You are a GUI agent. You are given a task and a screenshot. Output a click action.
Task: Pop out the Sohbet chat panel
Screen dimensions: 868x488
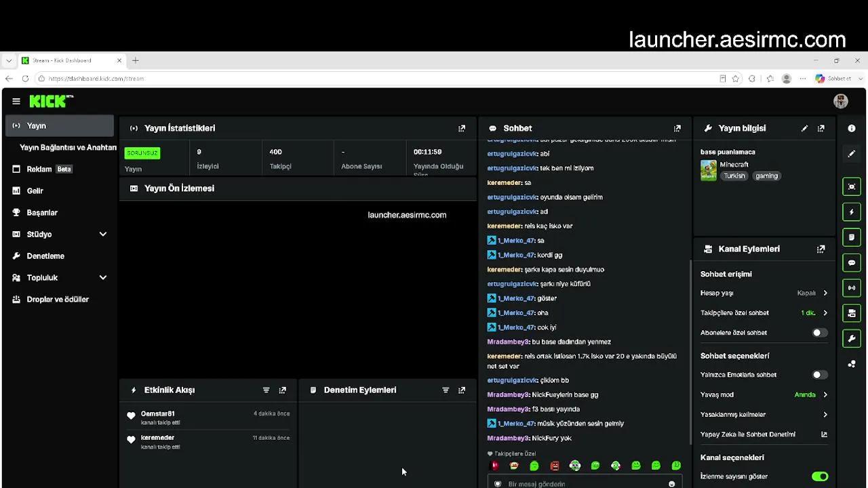tap(677, 128)
